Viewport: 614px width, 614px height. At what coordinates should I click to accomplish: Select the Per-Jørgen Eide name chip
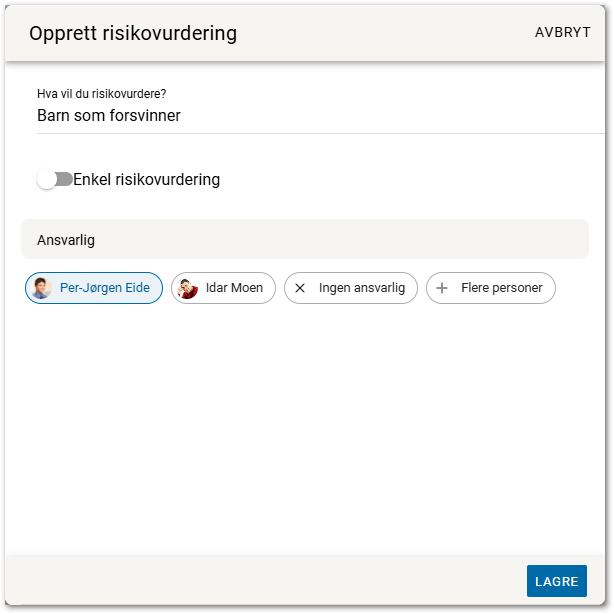[x=104, y=288]
